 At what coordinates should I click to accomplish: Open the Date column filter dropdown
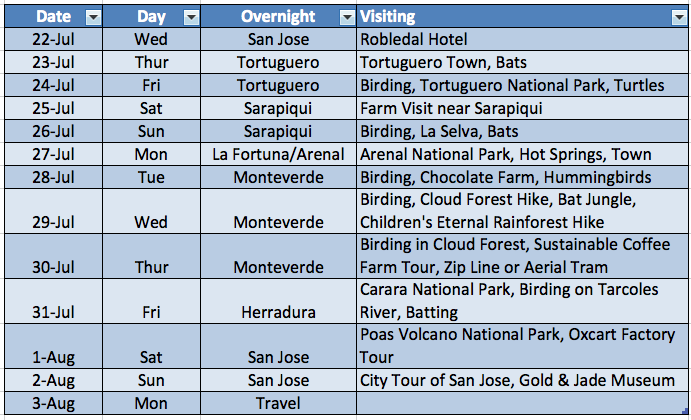coord(93,17)
